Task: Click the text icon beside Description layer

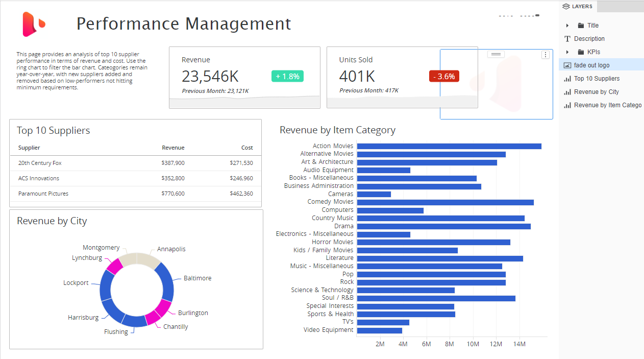Action: click(x=567, y=39)
